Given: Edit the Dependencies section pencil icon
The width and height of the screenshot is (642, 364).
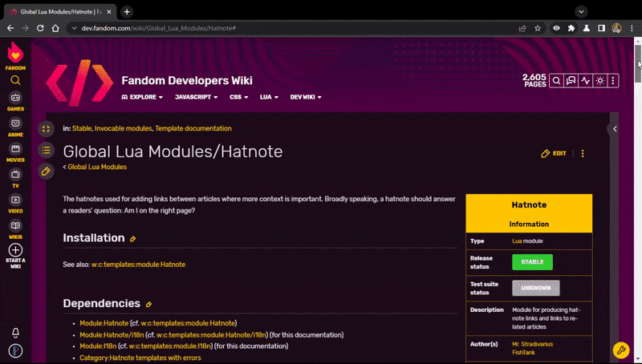Looking at the screenshot, I should (x=148, y=305).
